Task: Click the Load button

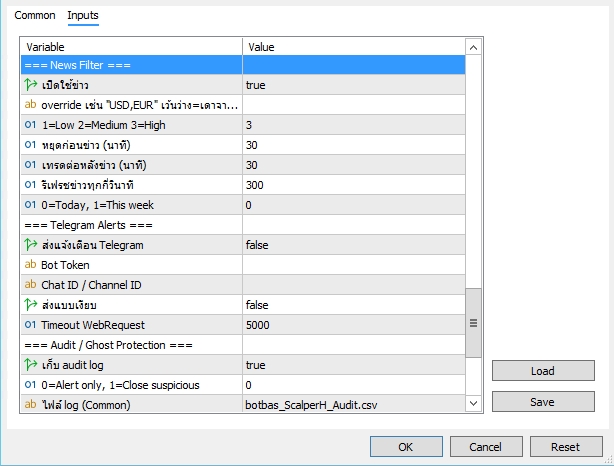Action: (543, 371)
